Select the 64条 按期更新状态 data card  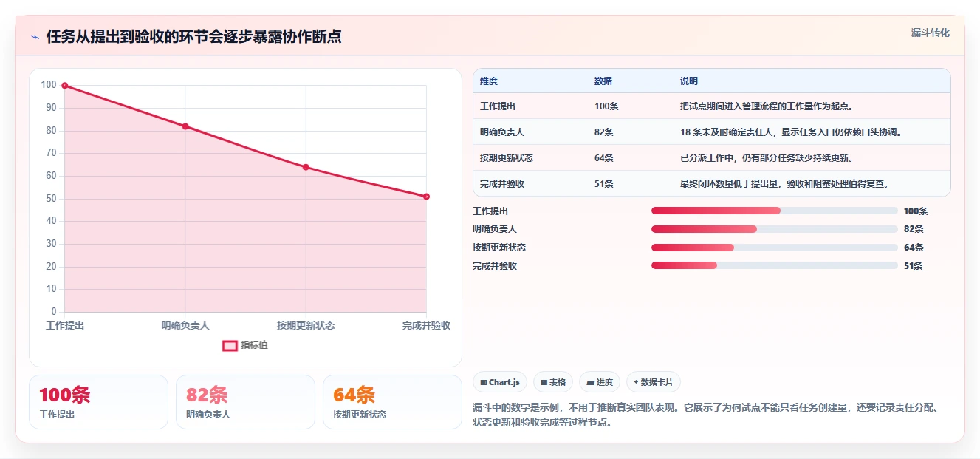392,402
